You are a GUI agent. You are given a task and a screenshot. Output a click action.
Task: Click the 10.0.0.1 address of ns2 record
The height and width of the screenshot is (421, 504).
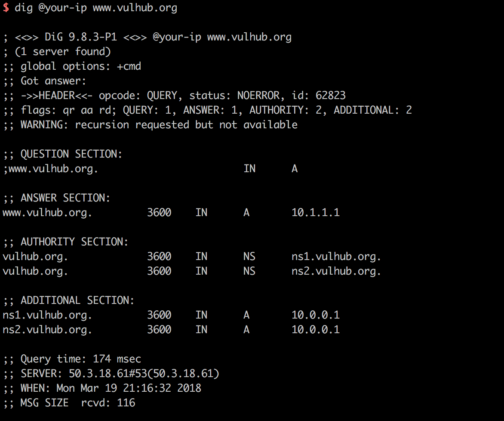pyautogui.click(x=316, y=330)
